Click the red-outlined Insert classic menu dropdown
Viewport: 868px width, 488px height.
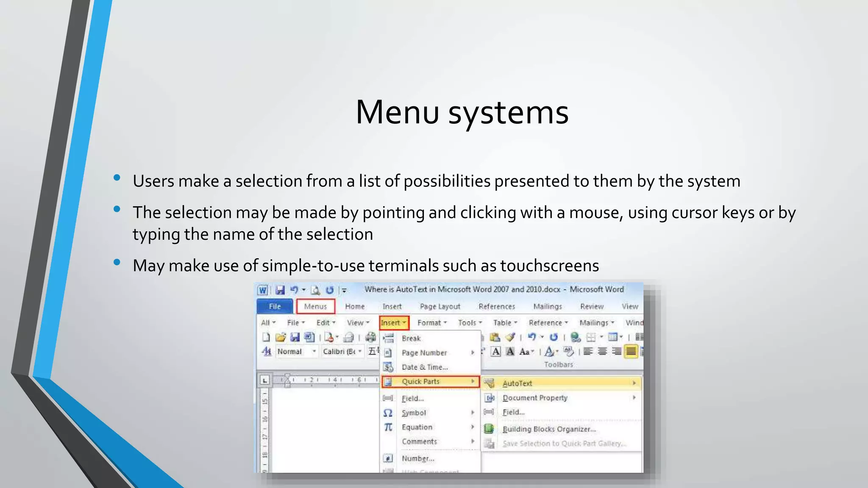(x=394, y=323)
